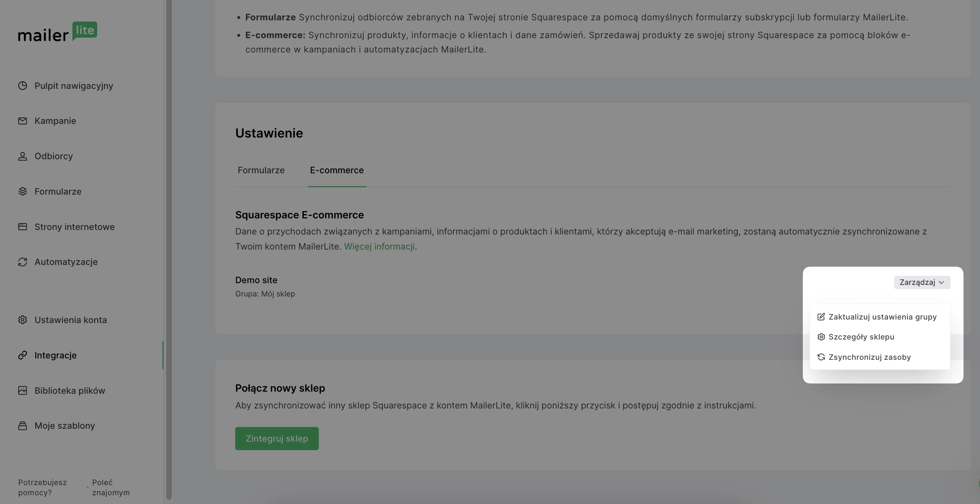Click Potrzebujesz pomocy? link
Viewport: 980px width, 504px height.
coord(42,488)
